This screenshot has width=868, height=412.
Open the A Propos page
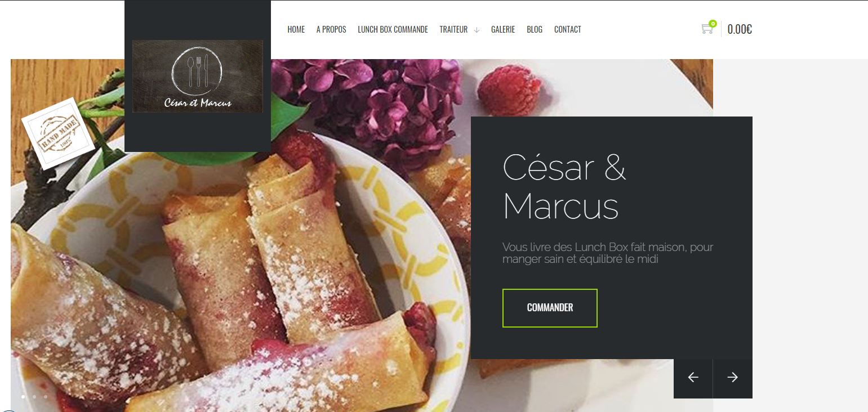[x=331, y=29]
